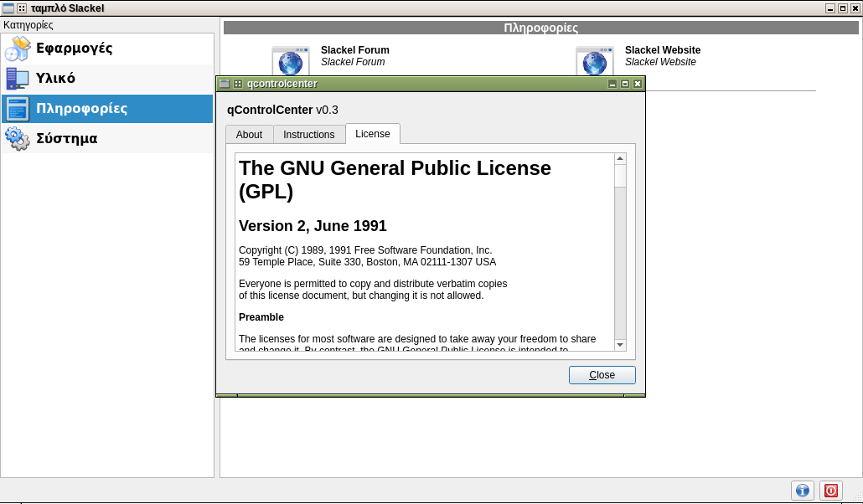
Task: Click the Πληροφορίες label in the sidebar
Action: (x=81, y=108)
